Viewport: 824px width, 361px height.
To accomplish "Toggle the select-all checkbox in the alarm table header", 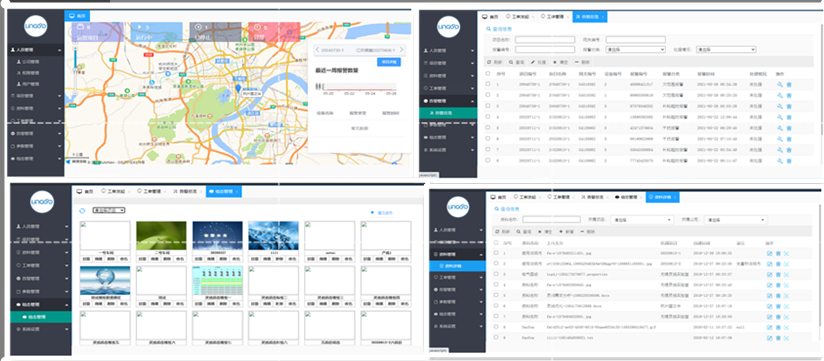I will click(x=488, y=74).
